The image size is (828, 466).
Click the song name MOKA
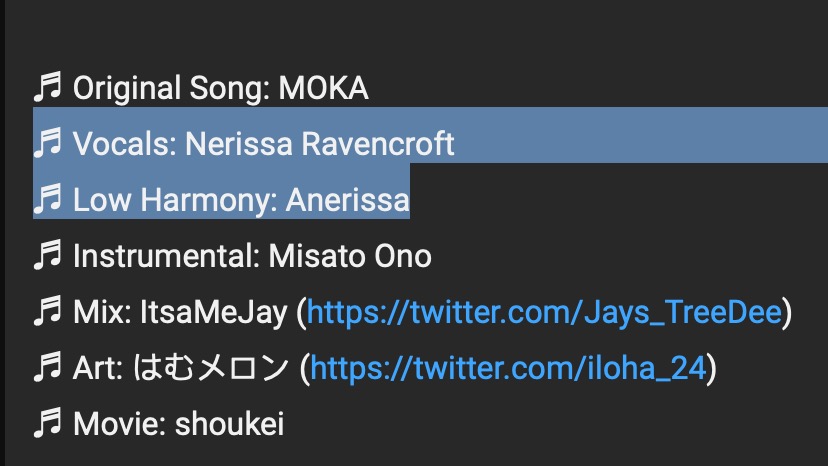(x=323, y=88)
